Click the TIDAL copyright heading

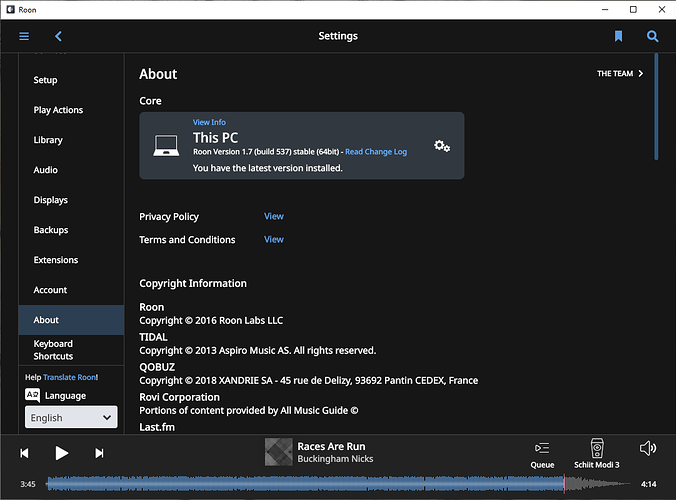[x=153, y=337]
